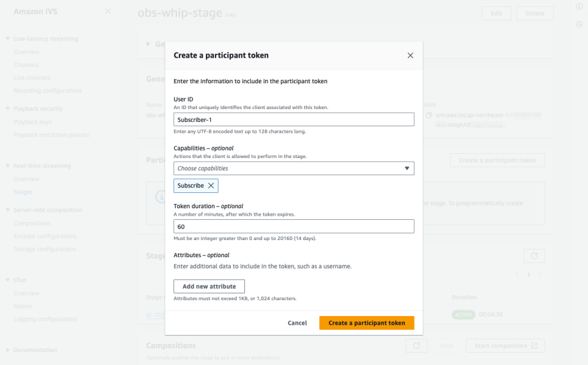This screenshot has height=365, width=588.
Task: Launch CloudShell from the hexagon icon
Action: (x=579, y=24)
